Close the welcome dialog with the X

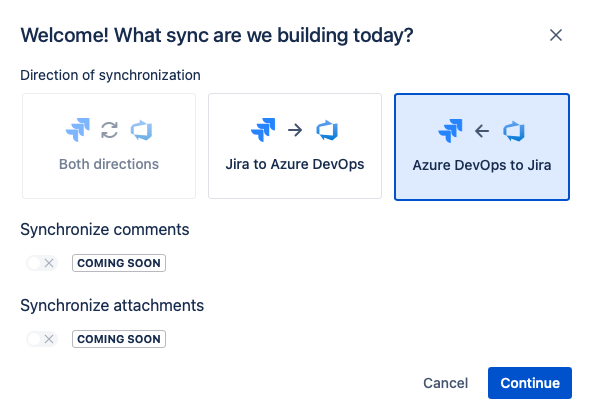(x=556, y=35)
